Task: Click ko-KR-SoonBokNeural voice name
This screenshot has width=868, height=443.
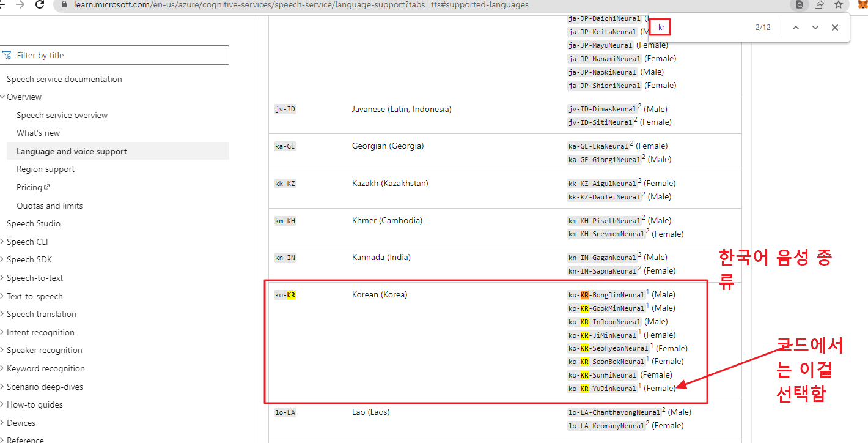Action: 606,362
